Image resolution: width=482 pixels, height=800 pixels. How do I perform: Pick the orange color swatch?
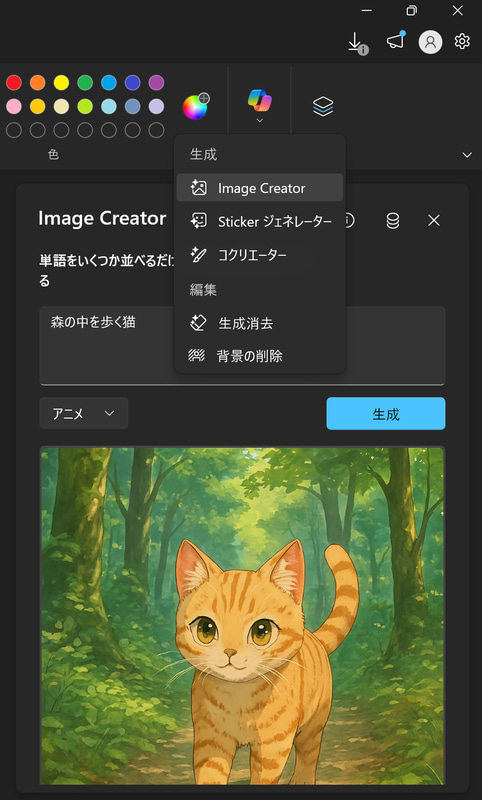(x=37, y=82)
